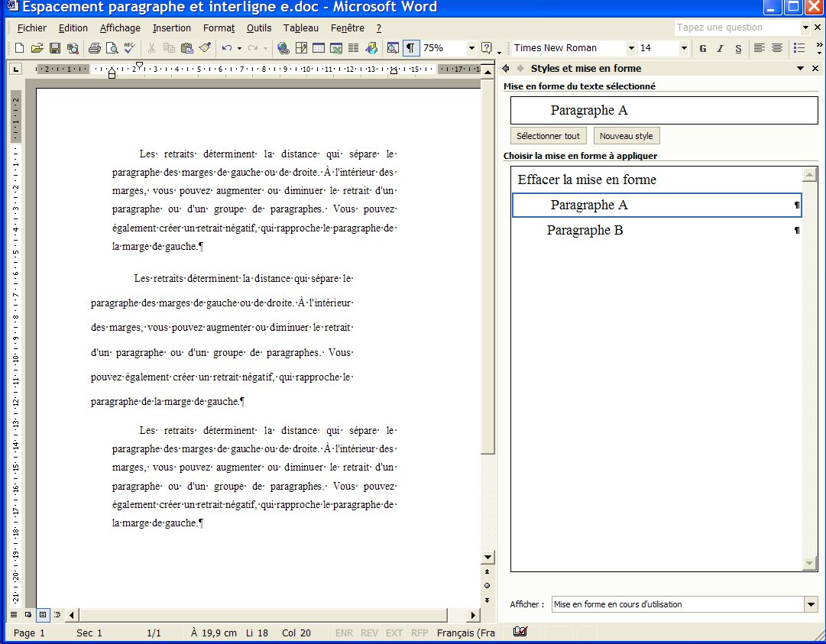Switch to Print layout view
Screen dimensions: 826x644
[x=43, y=614]
